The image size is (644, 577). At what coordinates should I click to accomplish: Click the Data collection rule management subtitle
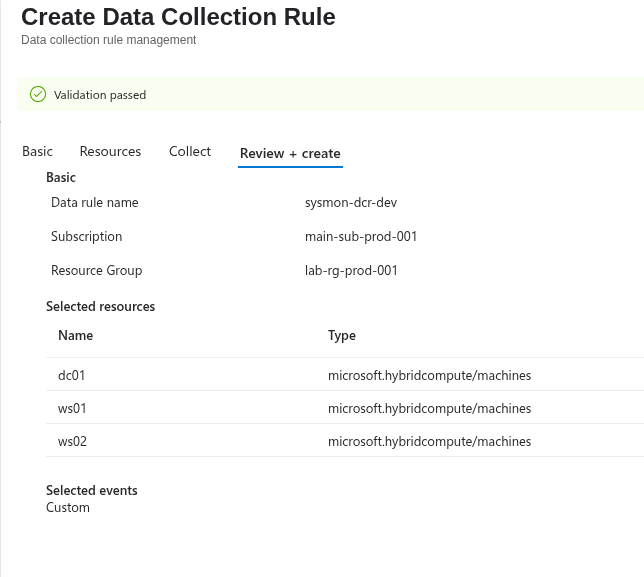(x=108, y=40)
